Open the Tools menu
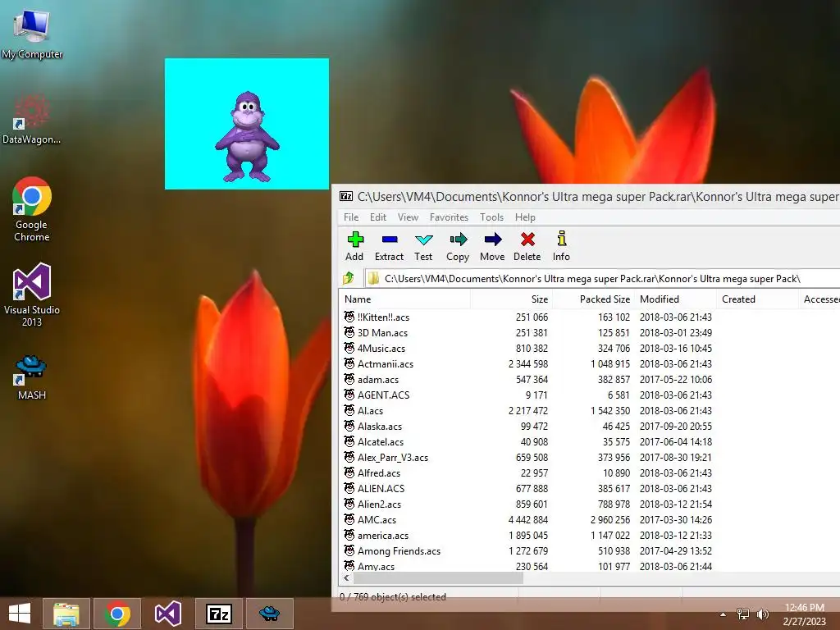This screenshot has height=630, width=840. (x=491, y=217)
